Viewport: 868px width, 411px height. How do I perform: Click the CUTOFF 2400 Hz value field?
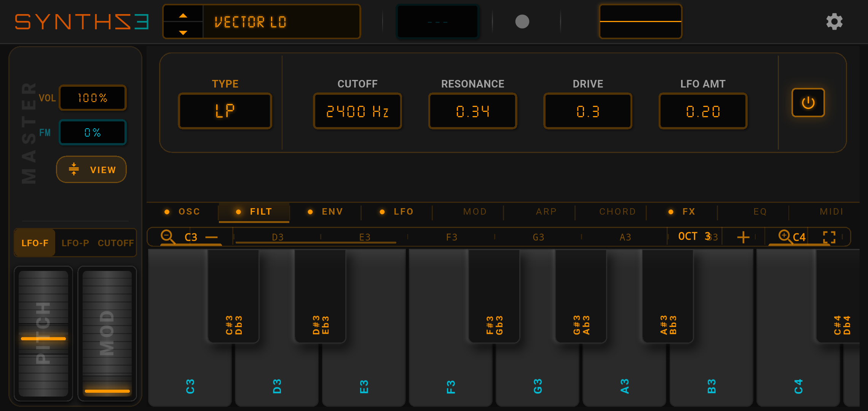point(357,111)
